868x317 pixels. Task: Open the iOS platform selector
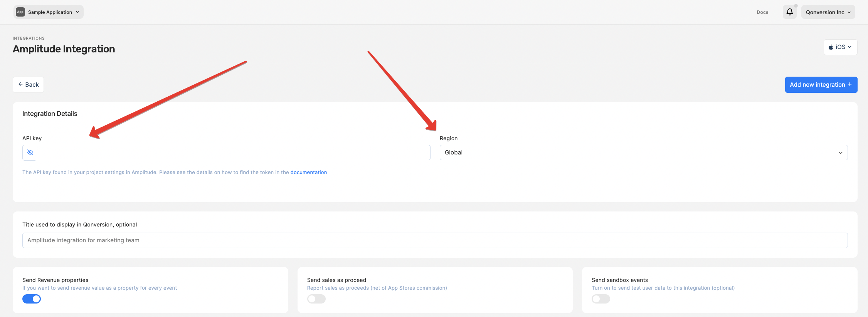coord(840,47)
